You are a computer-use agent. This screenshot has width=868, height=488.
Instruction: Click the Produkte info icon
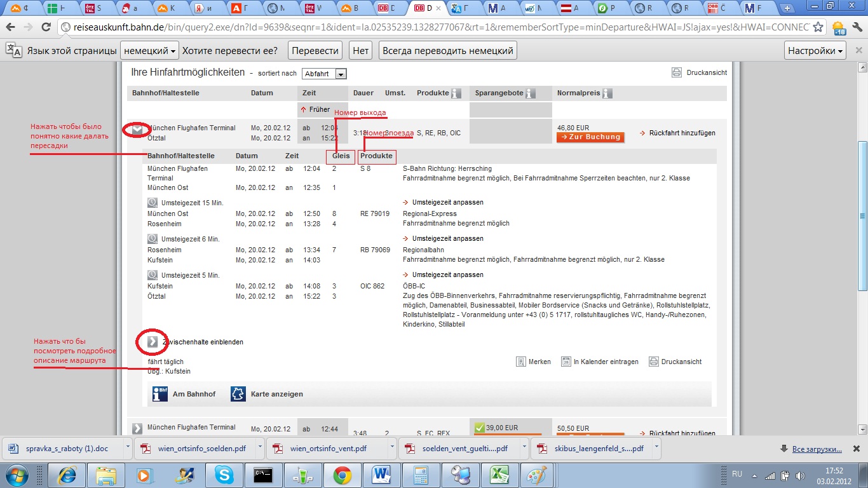coord(456,93)
